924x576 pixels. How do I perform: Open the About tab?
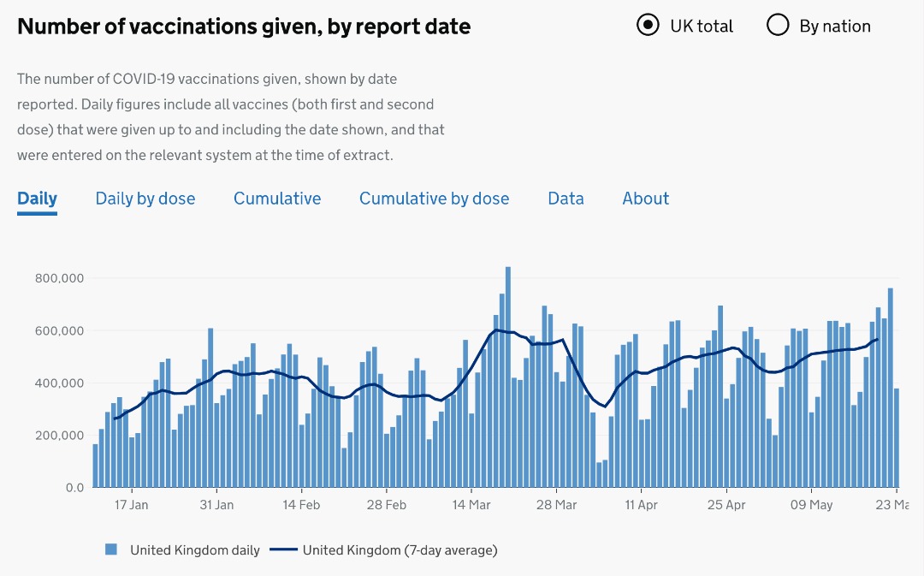646,199
